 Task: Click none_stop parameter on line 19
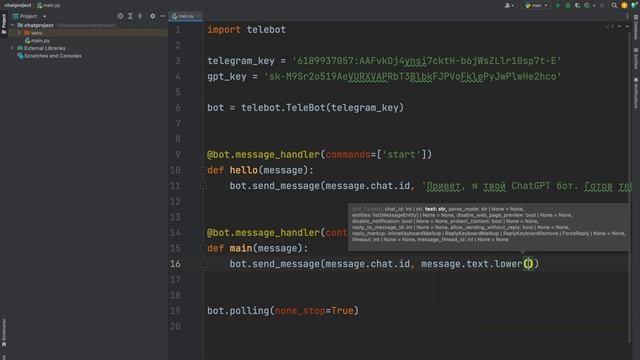(x=300, y=311)
